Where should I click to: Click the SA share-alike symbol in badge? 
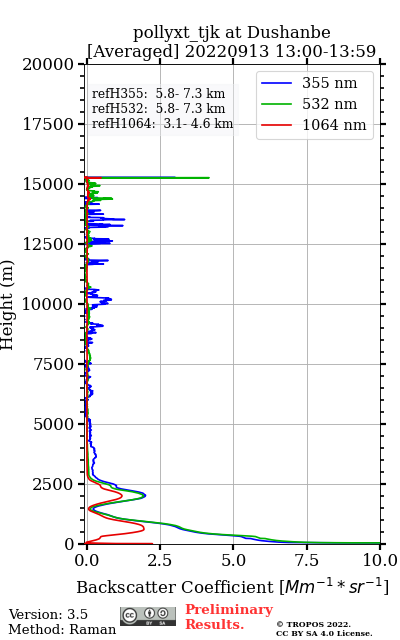(162, 613)
